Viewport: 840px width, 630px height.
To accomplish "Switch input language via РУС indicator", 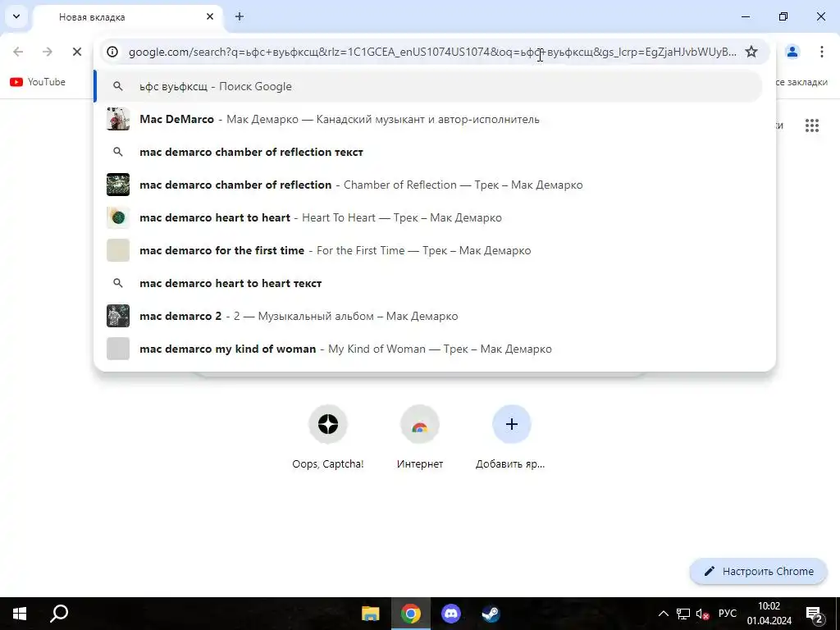I will click(x=728, y=614).
